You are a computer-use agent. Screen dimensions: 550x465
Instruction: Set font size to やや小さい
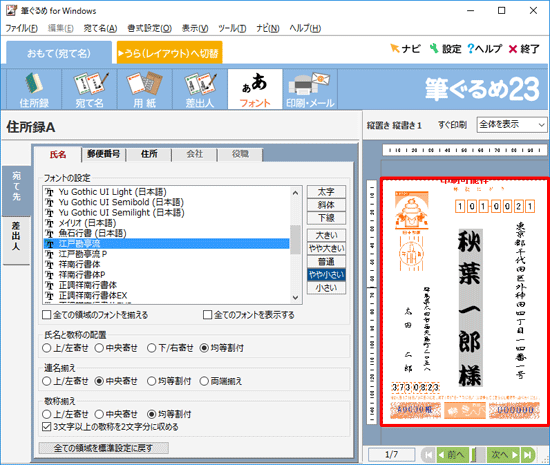(x=326, y=275)
